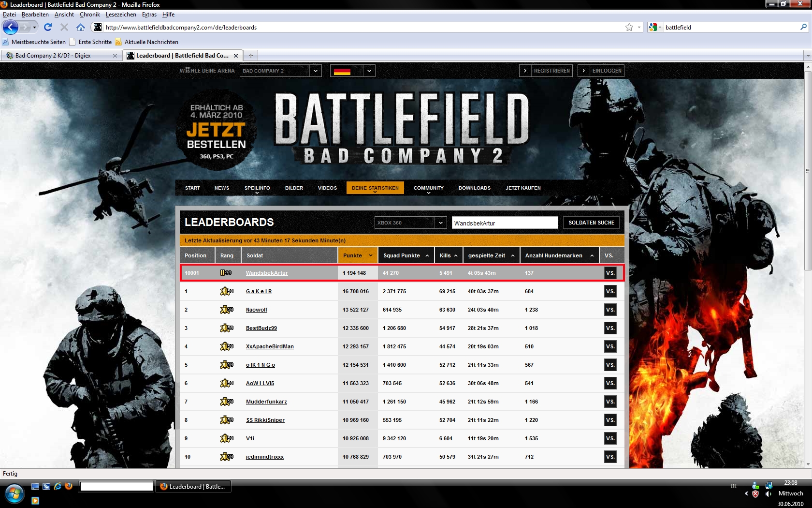The image size is (812, 508).
Task: Open the Google search engine selector
Action: click(655, 27)
